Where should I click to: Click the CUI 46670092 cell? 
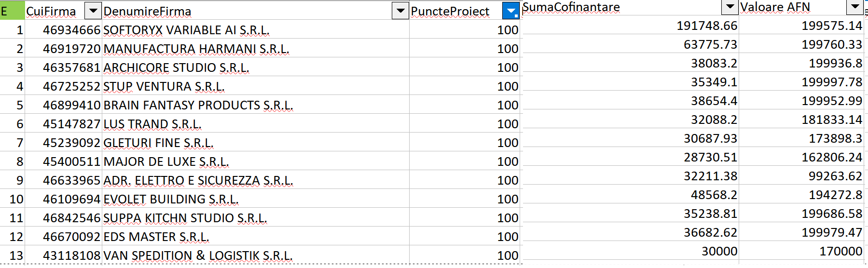coord(71,237)
